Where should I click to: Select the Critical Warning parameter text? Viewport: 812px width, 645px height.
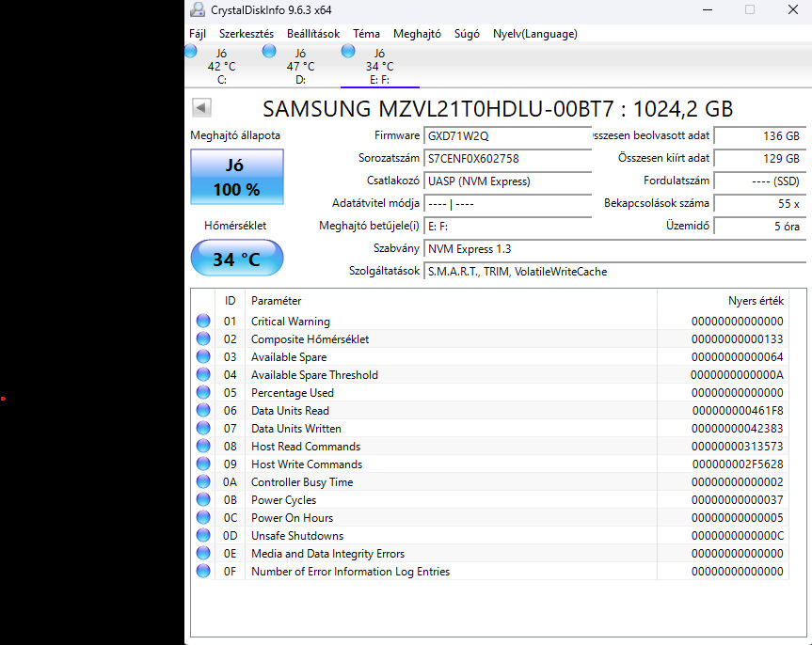[x=291, y=322]
